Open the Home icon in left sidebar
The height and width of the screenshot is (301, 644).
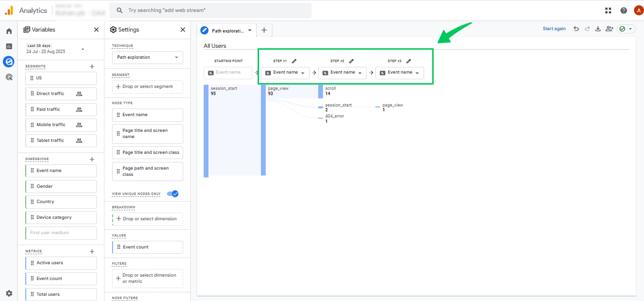point(9,31)
